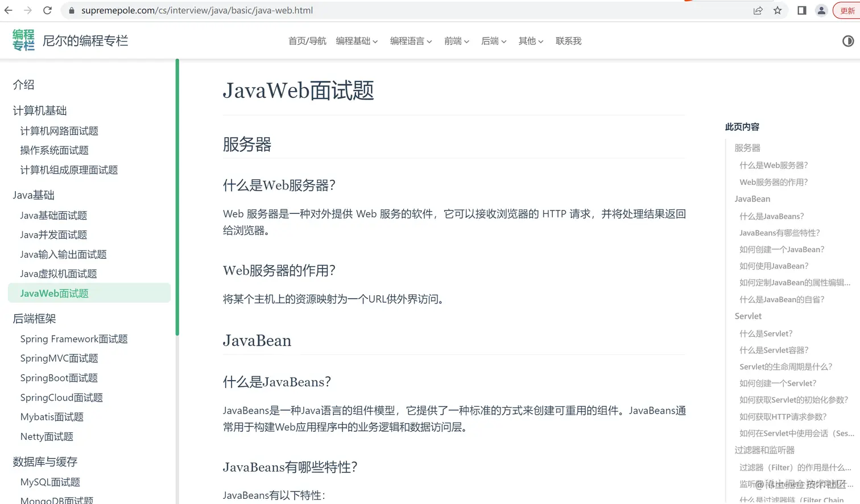
Task: Toggle the browser side panel icon
Action: 801,10
